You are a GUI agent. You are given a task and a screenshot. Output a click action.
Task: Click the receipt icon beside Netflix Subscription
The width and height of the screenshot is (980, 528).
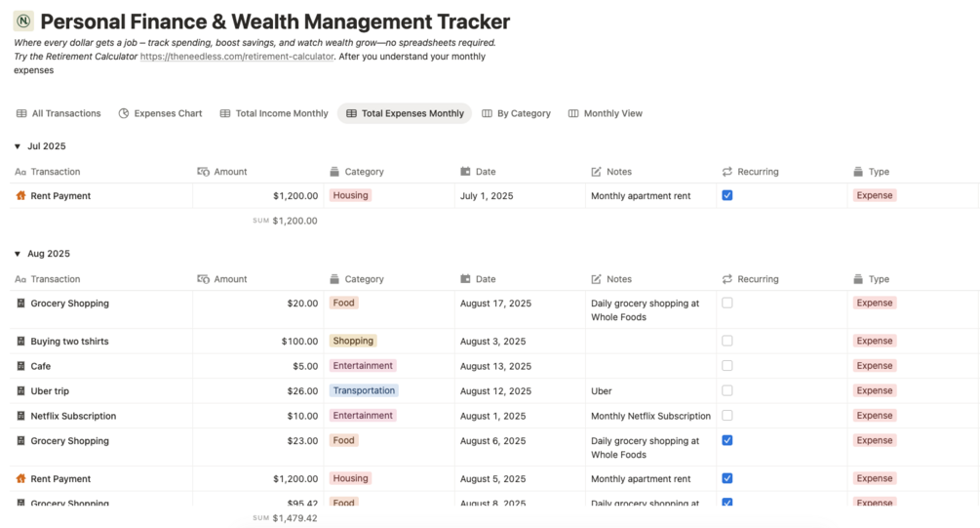[20, 416]
